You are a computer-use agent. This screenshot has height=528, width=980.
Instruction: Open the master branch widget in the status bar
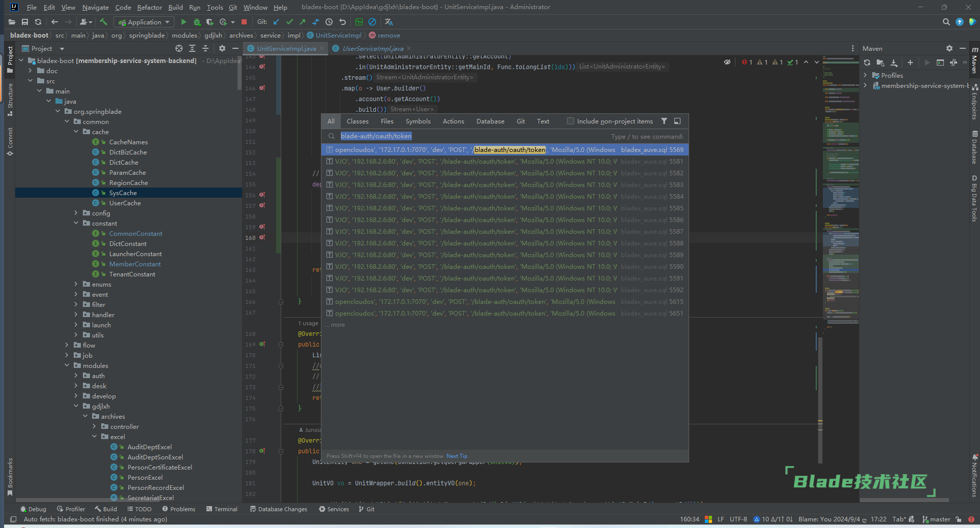tap(936, 519)
